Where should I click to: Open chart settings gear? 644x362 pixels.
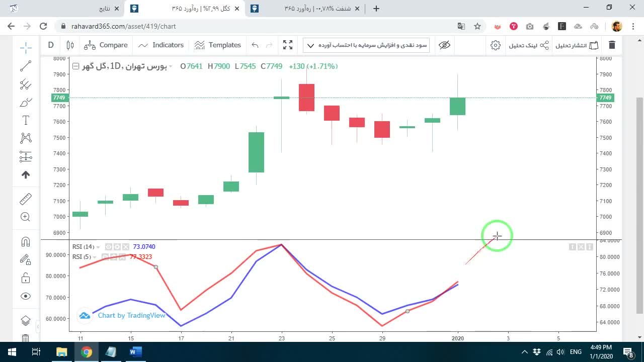(x=496, y=45)
